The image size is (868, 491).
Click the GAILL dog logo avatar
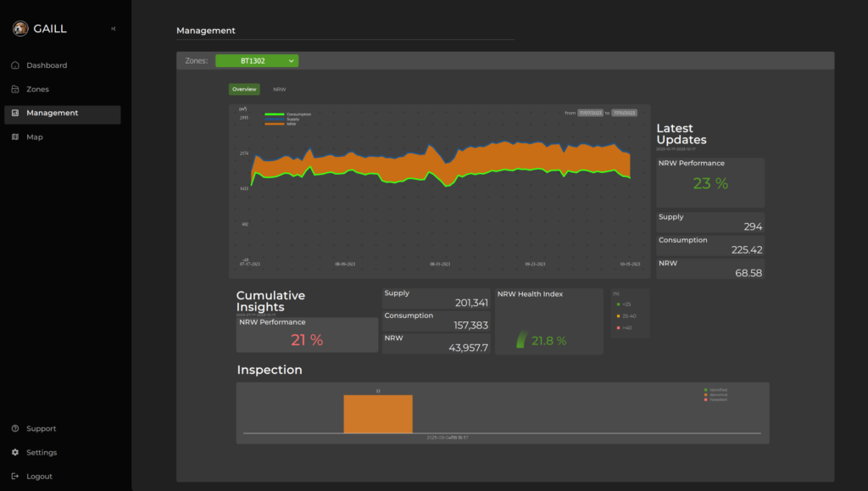tap(20, 29)
